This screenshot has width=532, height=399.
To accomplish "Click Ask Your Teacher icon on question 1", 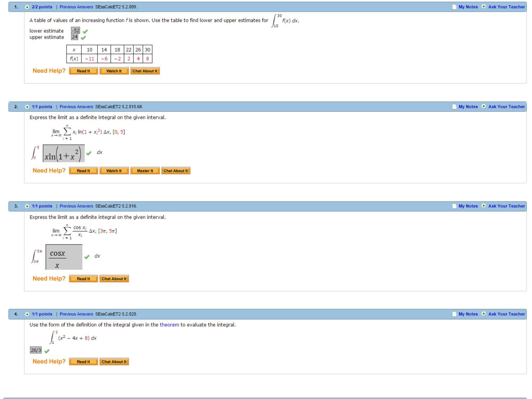I will [x=484, y=7].
